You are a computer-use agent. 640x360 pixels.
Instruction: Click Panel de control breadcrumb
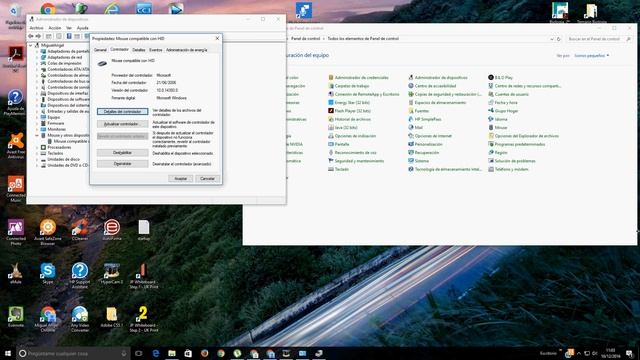(306, 39)
